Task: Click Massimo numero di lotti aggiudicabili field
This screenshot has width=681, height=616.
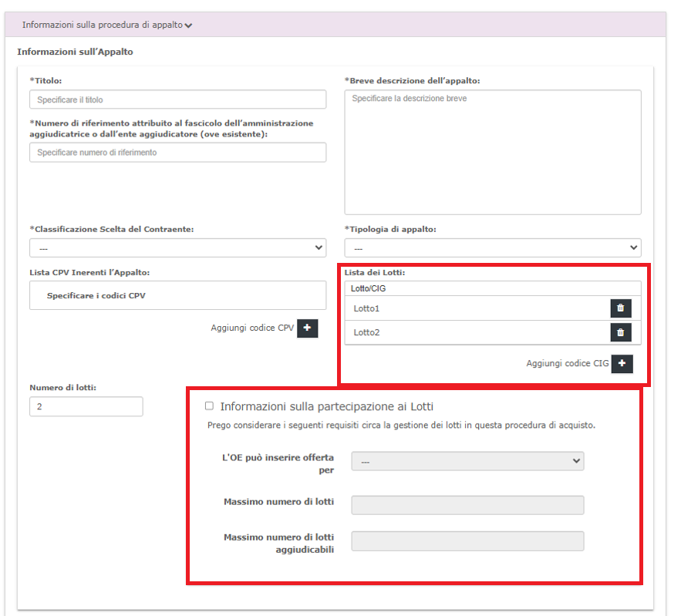Action: 467,541
